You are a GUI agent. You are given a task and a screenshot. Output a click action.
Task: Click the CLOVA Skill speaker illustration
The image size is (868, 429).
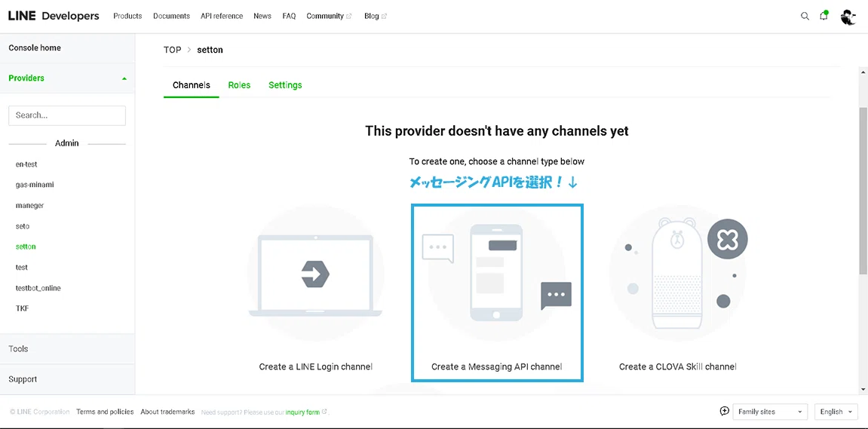(x=678, y=274)
